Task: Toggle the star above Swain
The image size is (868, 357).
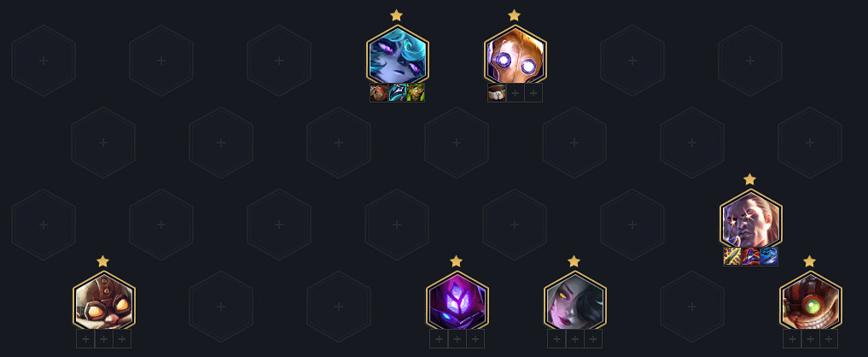Action: pos(749,179)
